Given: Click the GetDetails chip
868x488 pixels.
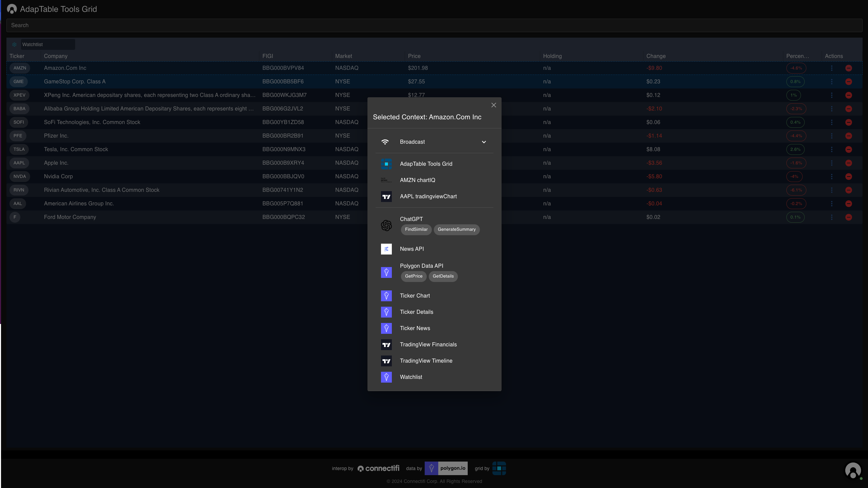Looking at the screenshot, I should coord(443,276).
